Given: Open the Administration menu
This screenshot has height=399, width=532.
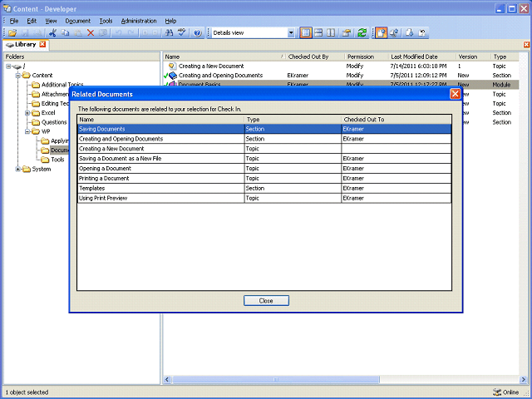Looking at the screenshot, I should (x=138, y=20).
